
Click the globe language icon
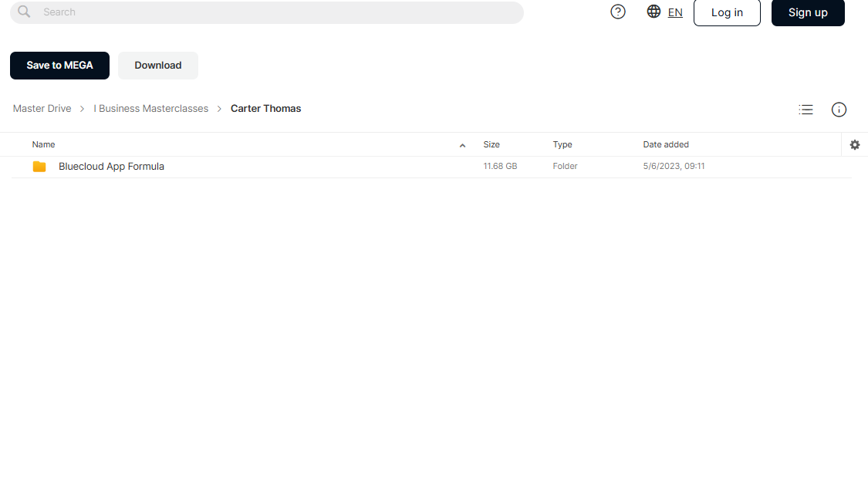tap(654, 12)
